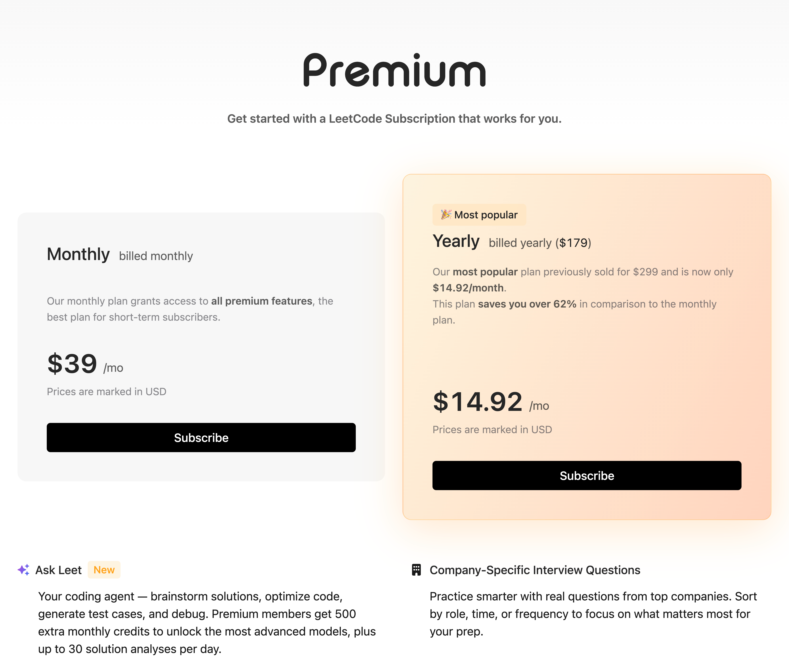Viewport: 789px width, 672px height.
Task: Click the New badge next to Ask Leet
Action: pyautogui.click(x=104, y=570)
